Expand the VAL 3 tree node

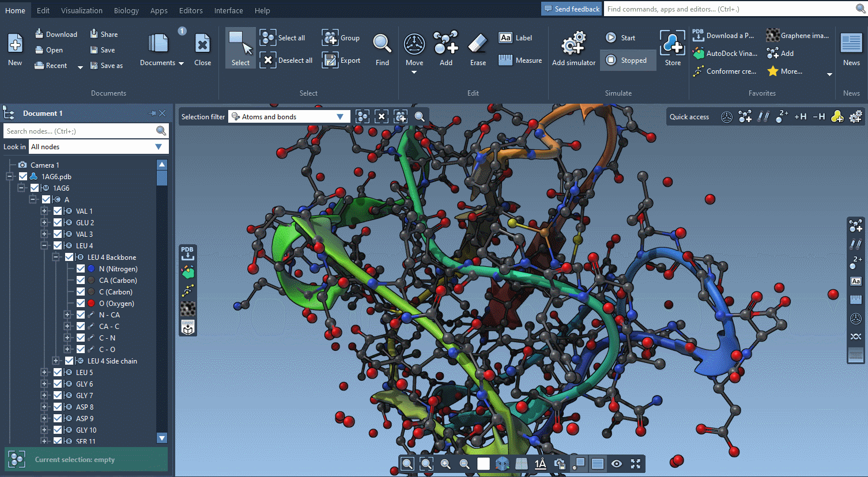point(44,234)
